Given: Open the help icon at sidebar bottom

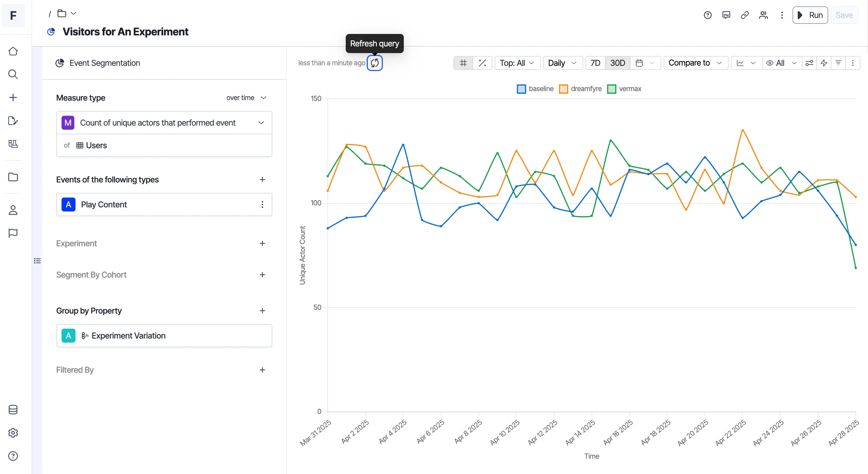Looking at the screenshot, I should [x=13, y=456].
